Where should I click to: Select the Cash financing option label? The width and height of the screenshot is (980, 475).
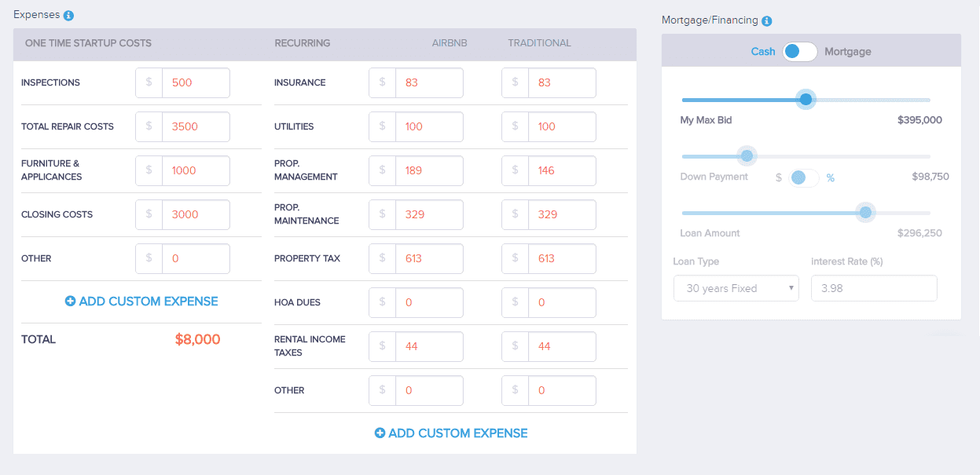pyautogui.click(x=762, y=52)
